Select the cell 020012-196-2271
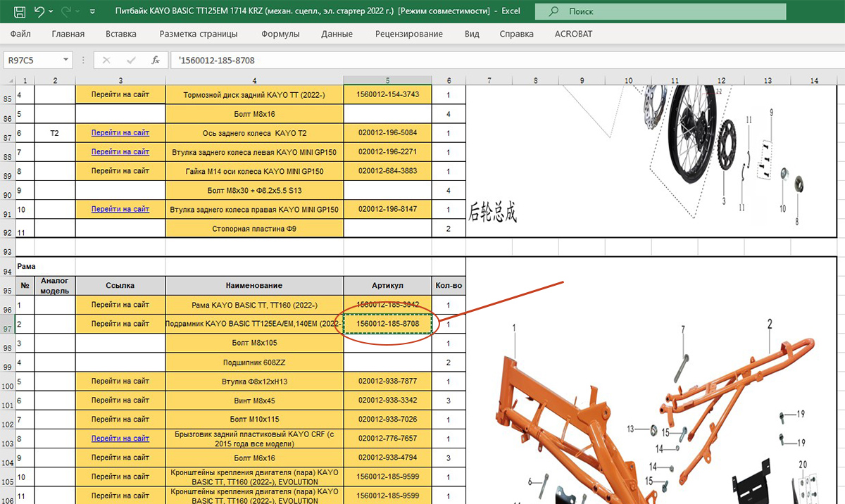This screenshot has height=504, width=845. (x=387, y=151)
